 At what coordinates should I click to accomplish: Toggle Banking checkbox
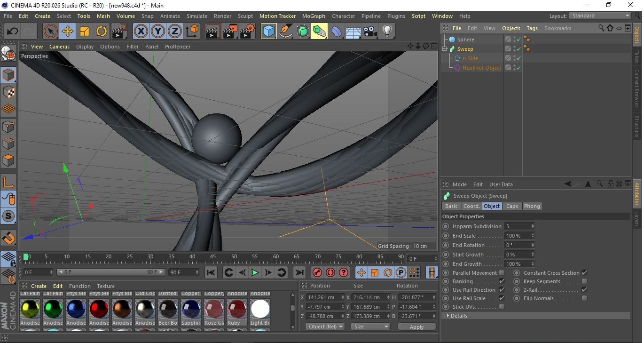click(502, 281)
